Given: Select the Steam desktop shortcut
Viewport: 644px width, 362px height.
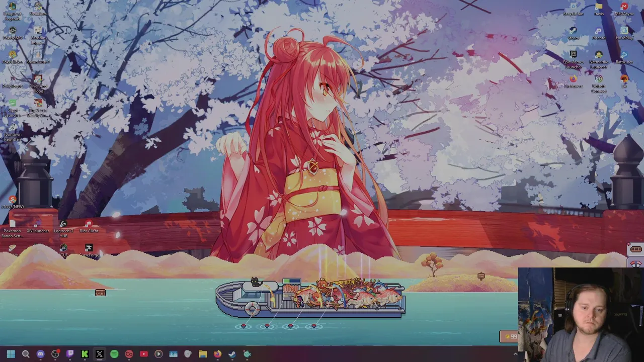Looking at the screenshot, I should 573,33.
